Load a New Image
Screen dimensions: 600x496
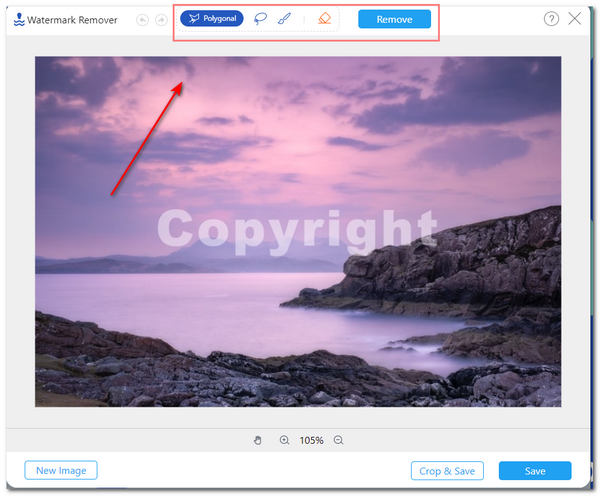tap(61, 470)
